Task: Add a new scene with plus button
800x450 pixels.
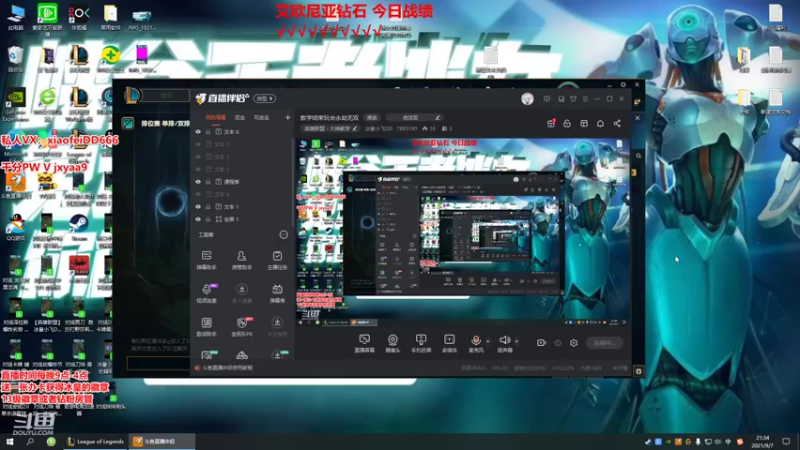Action: [287, 117]
